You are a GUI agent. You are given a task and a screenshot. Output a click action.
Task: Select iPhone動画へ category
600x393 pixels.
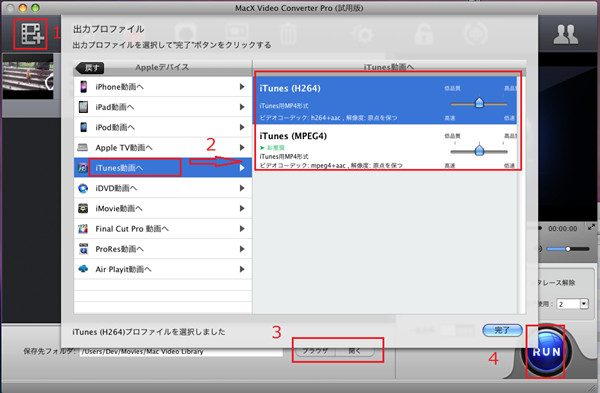(163, 87)
